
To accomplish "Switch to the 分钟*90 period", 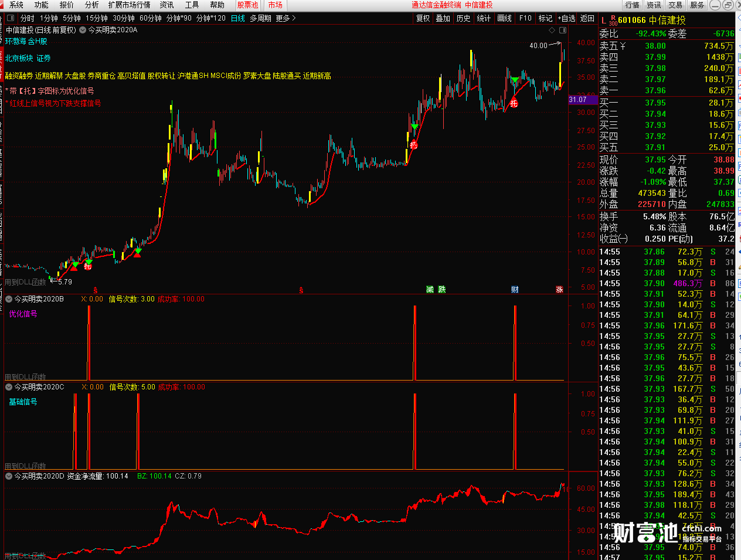I will click(179, 18).
